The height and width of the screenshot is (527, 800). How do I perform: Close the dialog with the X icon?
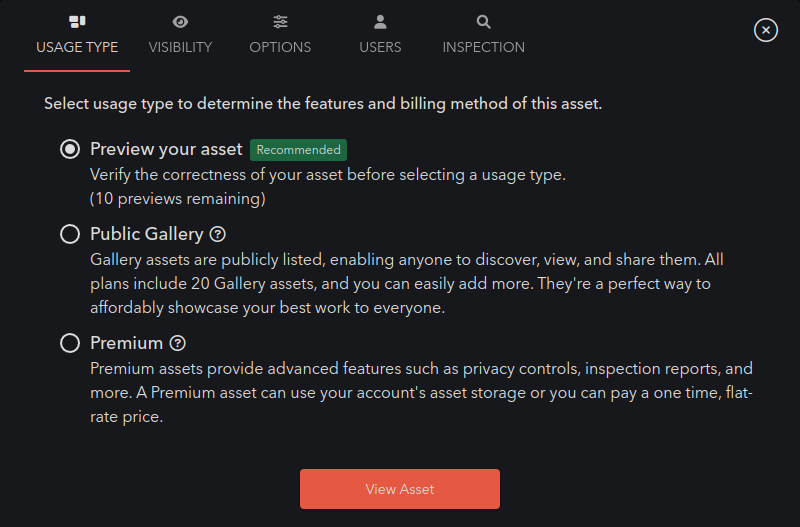[x=765, y=30]
